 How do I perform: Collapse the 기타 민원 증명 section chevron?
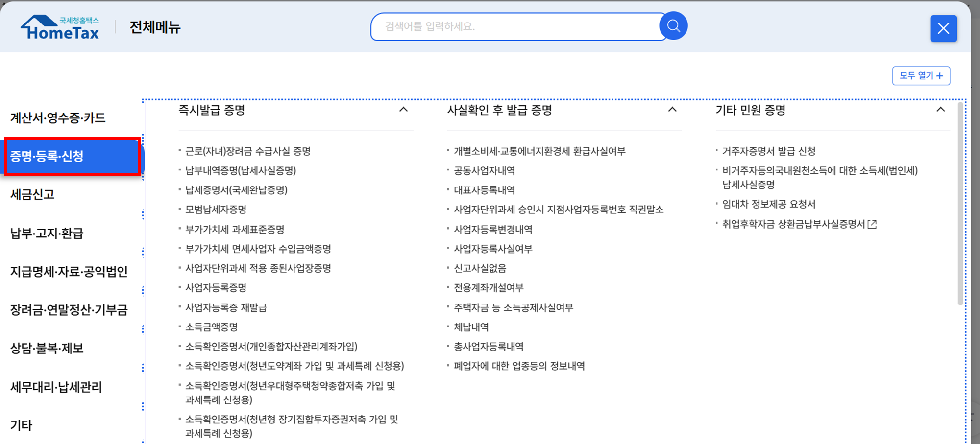click(x=940, y=110)
